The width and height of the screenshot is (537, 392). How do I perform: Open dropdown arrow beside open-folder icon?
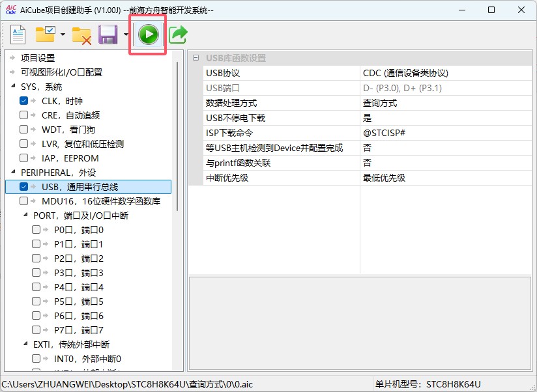point(63,35)
